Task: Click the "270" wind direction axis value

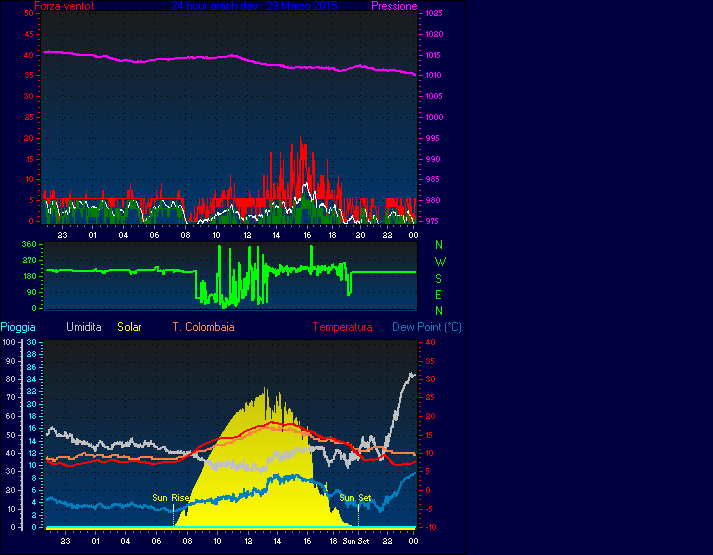Action: [x=29, y=260]
